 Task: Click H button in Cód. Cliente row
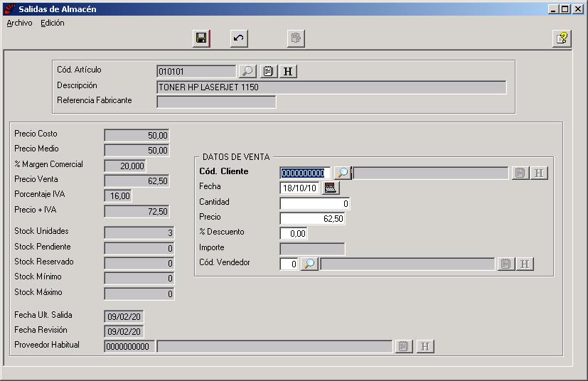[539, 173]
